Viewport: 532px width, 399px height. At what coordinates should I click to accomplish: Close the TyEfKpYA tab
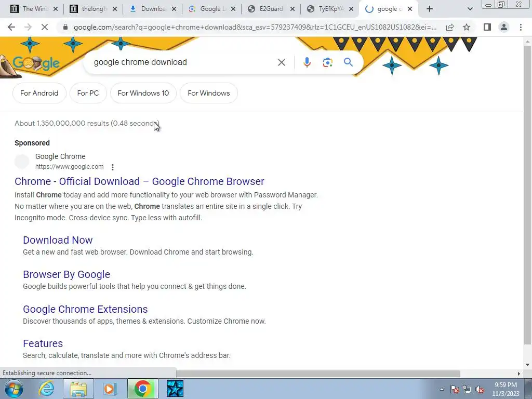pyautogui.click(x=352, y=9)
